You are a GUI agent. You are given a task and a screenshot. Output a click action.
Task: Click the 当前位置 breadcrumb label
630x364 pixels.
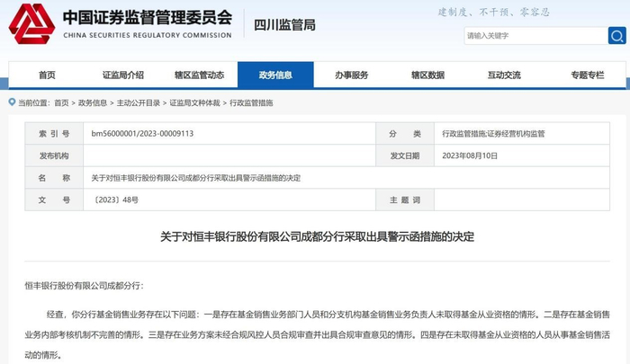click(34, 103)
